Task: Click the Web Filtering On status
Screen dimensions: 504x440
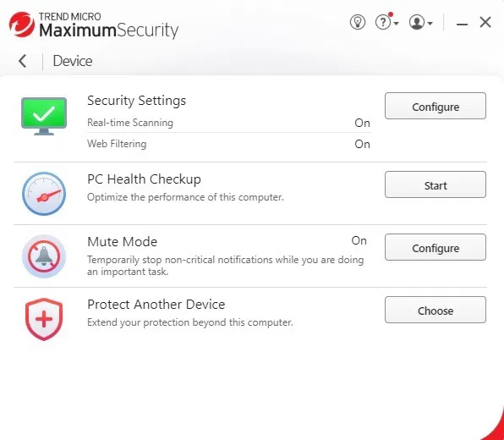Action: (362, 144)
